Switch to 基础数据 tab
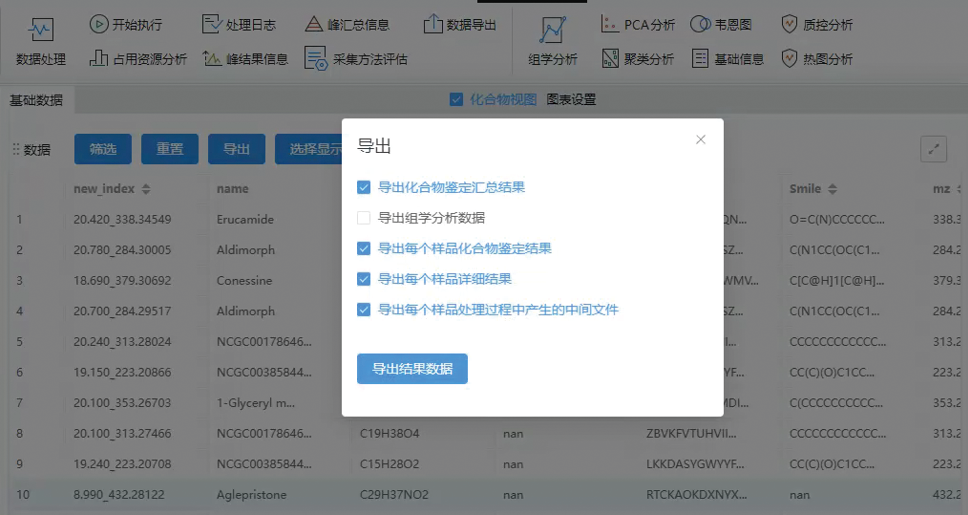This screenshot has width=968, height=515. [36, 100]
